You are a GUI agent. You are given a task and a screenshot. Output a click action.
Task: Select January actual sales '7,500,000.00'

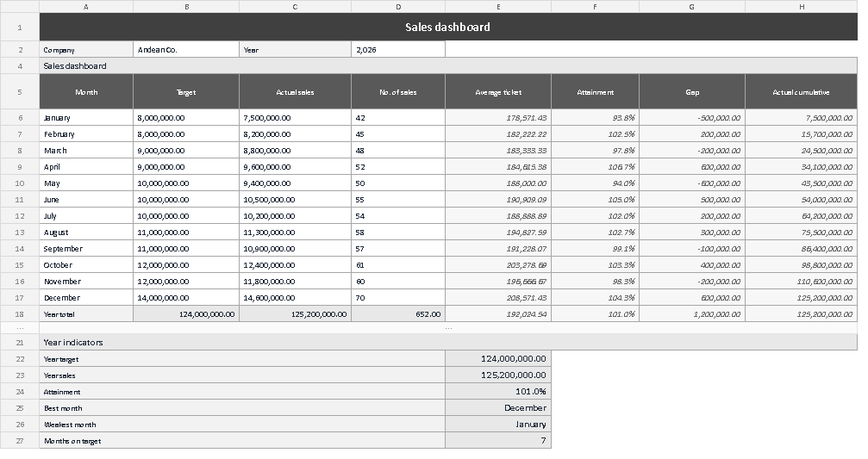pyautogui.click(x=295, y=118)
